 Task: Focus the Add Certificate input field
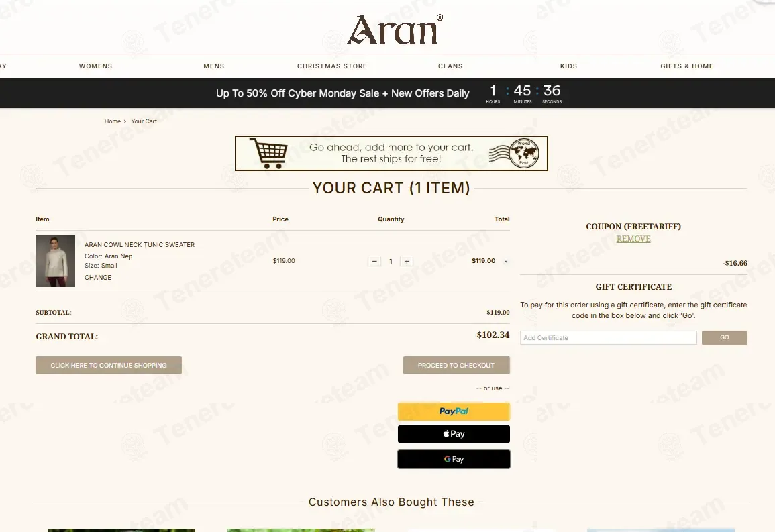pyautogui.click(x=609, y=338)
